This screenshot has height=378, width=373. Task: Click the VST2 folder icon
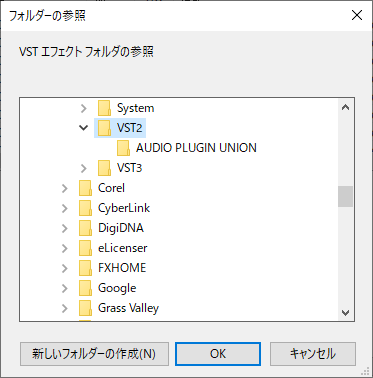(x=104, y=128)
